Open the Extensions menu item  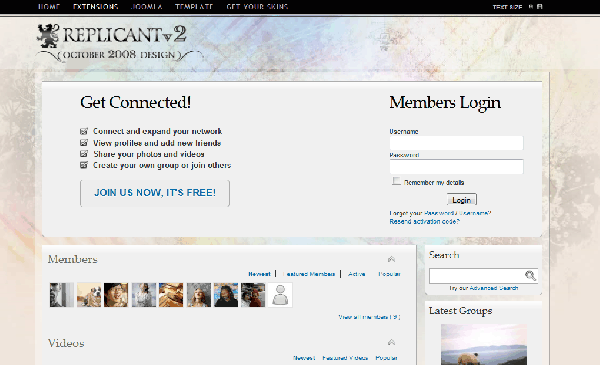(96, 7)
